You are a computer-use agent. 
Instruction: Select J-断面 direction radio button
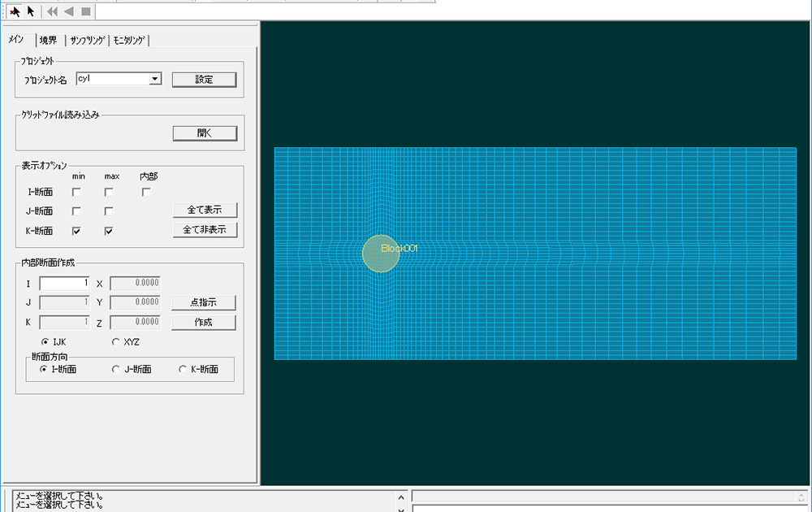pyautogui.click(x=115, y=370)
